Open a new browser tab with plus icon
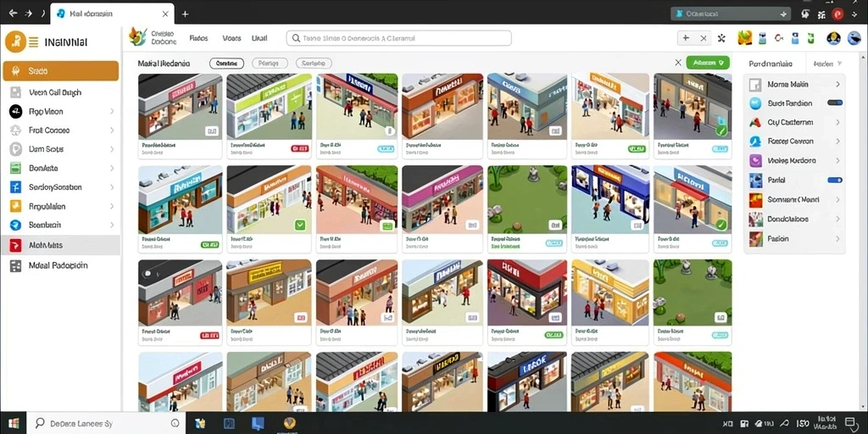This screenshot has height=434, width=868. click(185, 14)
